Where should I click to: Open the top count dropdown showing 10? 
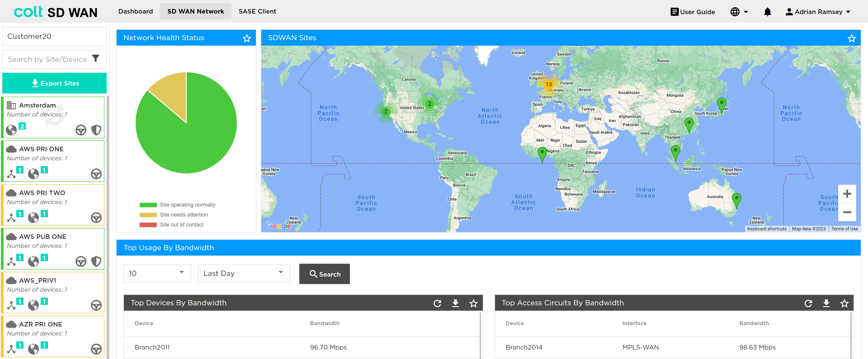click(x=157, y=273)
